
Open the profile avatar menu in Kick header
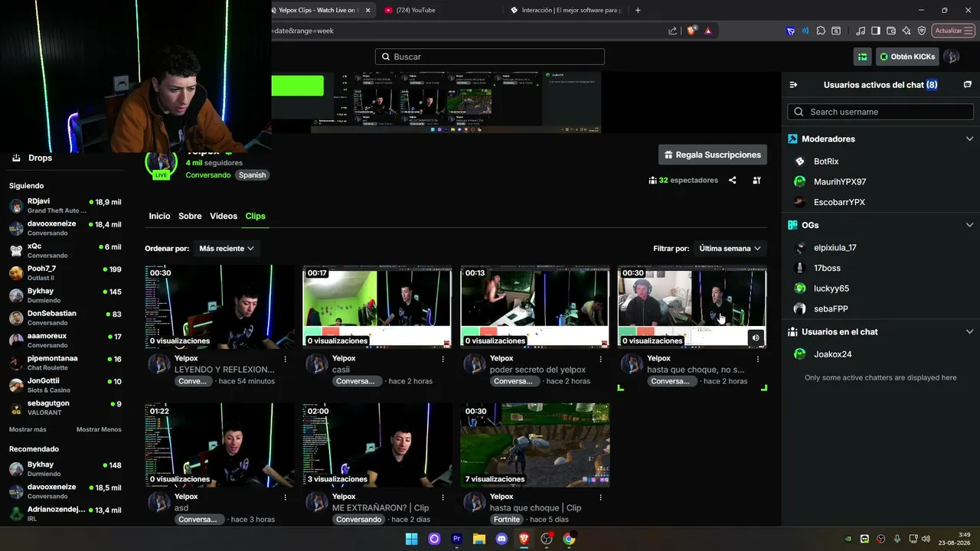coord(951,57)
